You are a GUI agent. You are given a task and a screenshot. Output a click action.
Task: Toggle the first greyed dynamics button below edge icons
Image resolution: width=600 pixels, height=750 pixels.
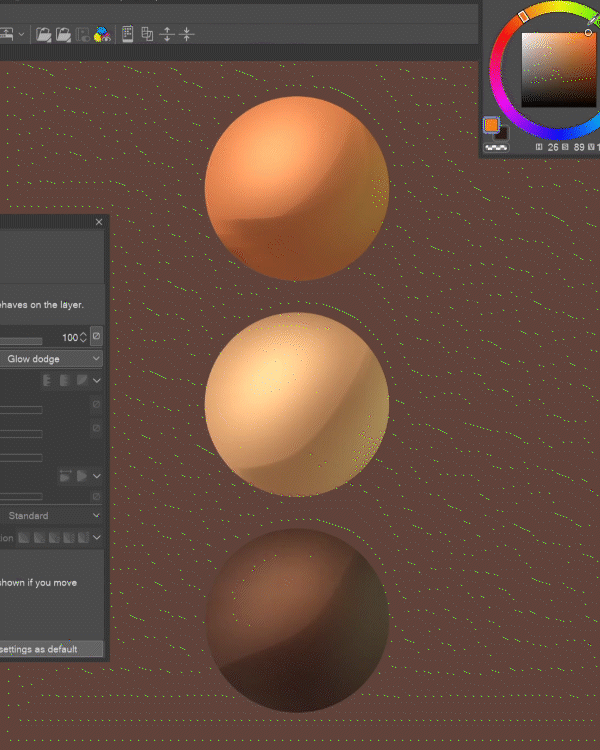tap(96, 405)
